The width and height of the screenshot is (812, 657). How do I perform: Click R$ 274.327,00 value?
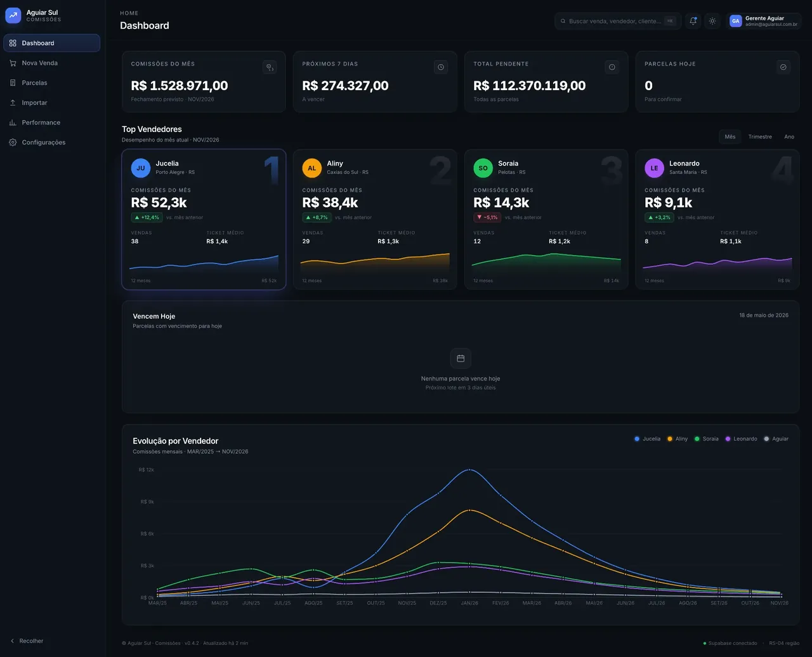pyautogui.click(x=346, y=86)
